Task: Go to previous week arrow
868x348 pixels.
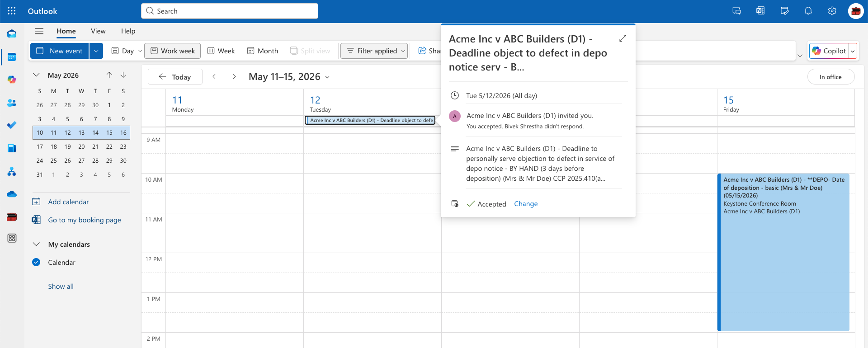Action: coord(214,77)
